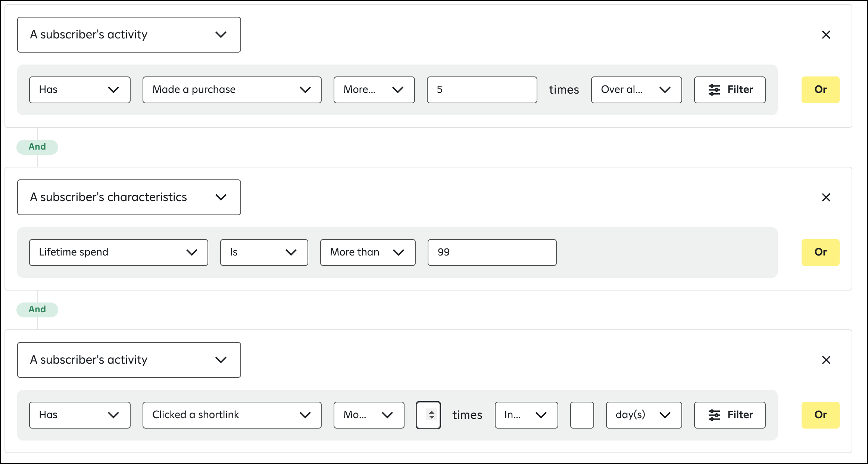Open the Is operator dropdown
The image size is (868, 464).
pyautogui.click(x=264, y=253)
